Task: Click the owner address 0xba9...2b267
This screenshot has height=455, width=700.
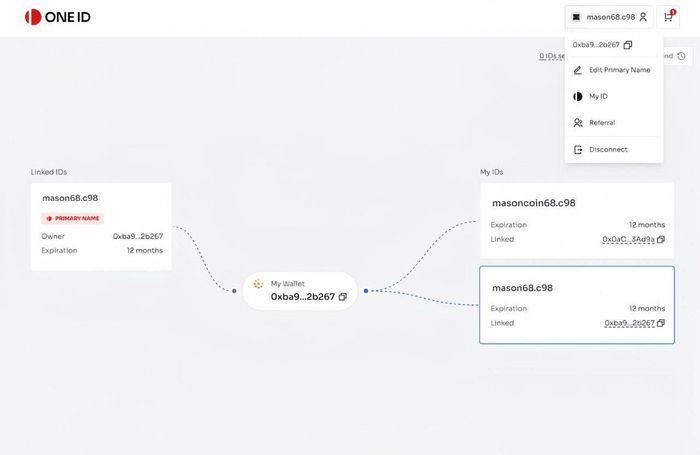Action: tap(138, 236)
